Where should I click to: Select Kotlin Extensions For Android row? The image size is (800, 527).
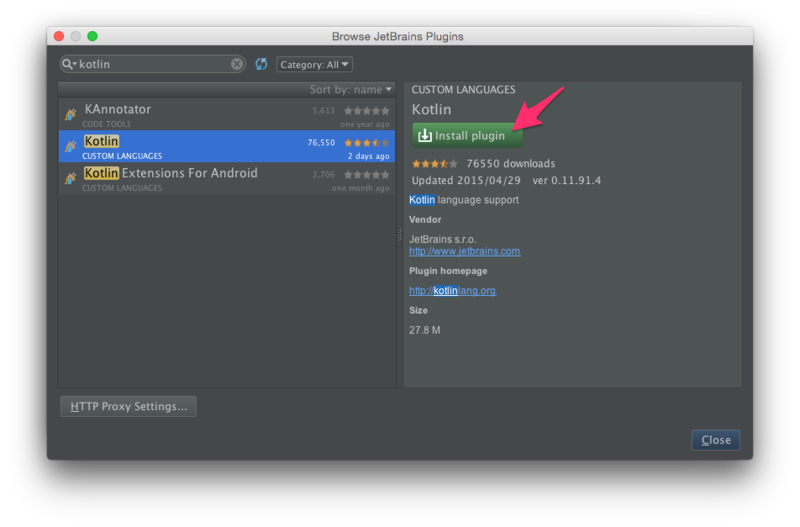[x=227, y=178]
